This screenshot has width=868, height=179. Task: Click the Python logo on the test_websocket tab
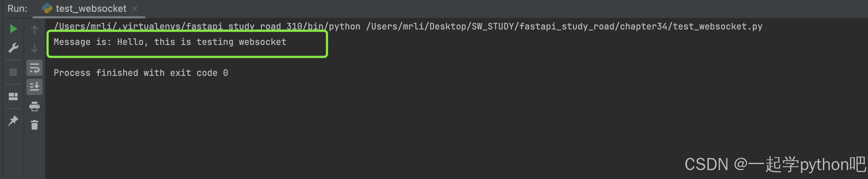(x=47, y=8)
